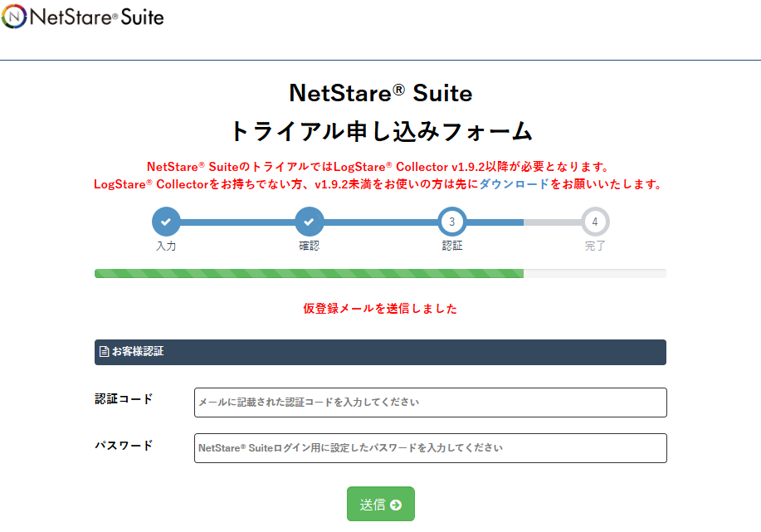The image size is (761, 532).
Task: Click the 完了 step label
Action: [595, 246]
